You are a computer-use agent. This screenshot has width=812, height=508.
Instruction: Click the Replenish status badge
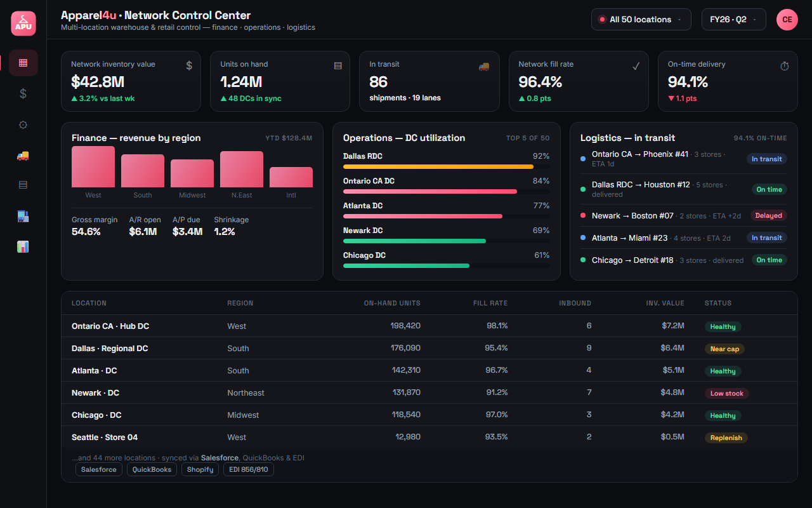(726, 438)
